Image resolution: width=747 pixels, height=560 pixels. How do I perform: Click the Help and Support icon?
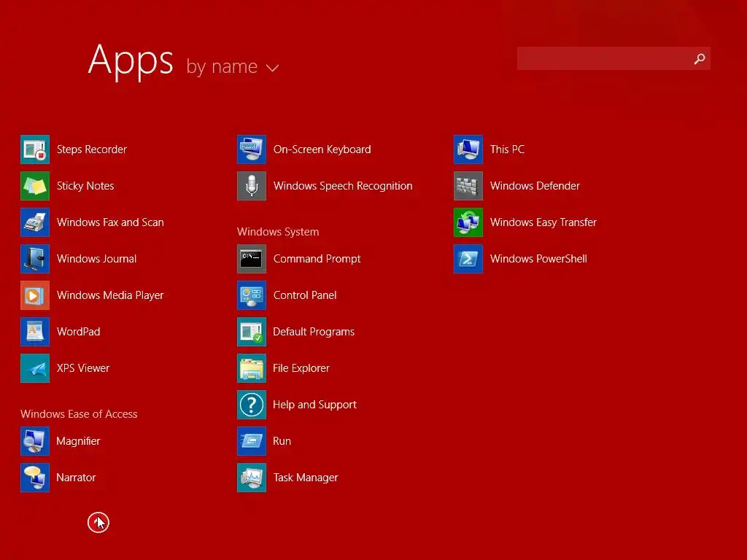click(252, 405)
